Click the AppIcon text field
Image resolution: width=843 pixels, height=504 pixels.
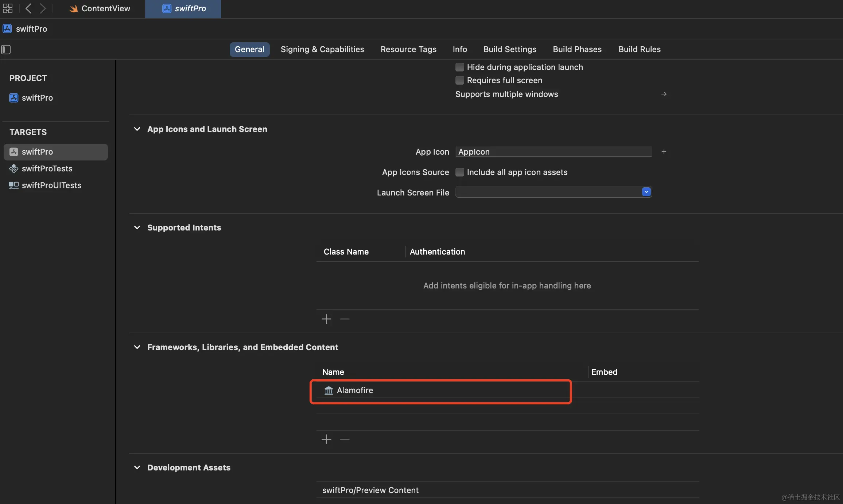coord(553,152)
